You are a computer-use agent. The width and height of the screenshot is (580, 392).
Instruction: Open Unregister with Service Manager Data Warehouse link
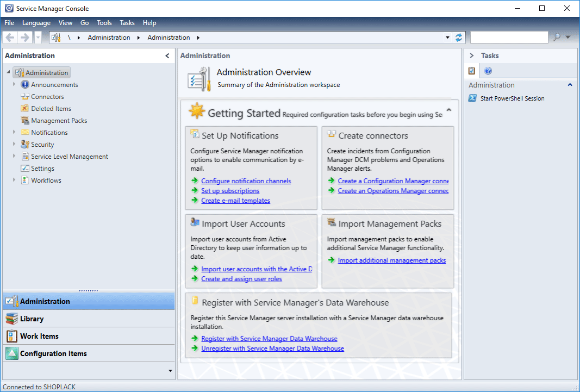point(273,349)
